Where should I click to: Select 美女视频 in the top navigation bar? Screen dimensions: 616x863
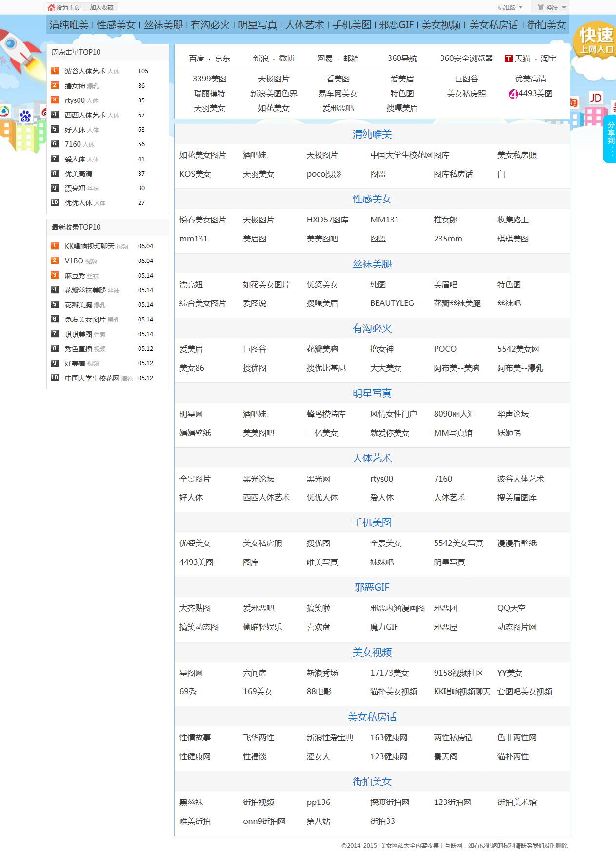coord(441,25)
